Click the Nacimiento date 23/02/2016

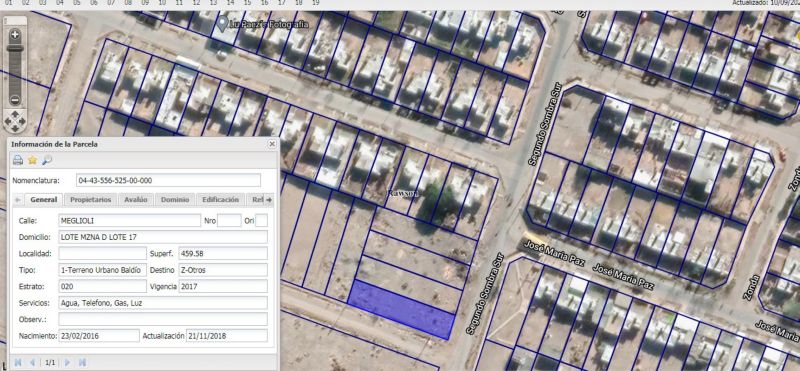click(x=99, y=336)
